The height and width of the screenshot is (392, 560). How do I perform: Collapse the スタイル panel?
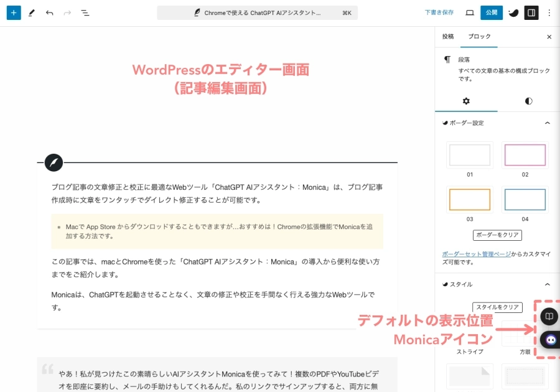(x=547, y=284)
